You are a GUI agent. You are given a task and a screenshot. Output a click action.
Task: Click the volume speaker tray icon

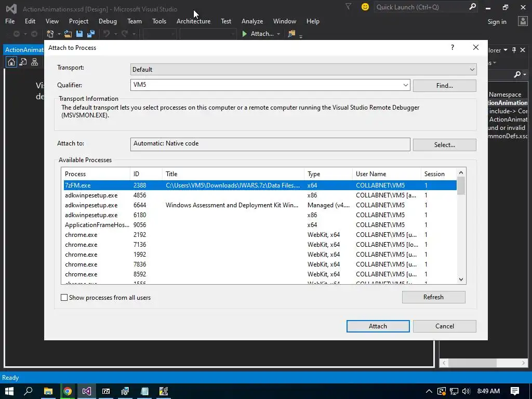click(x=466, y=391)
